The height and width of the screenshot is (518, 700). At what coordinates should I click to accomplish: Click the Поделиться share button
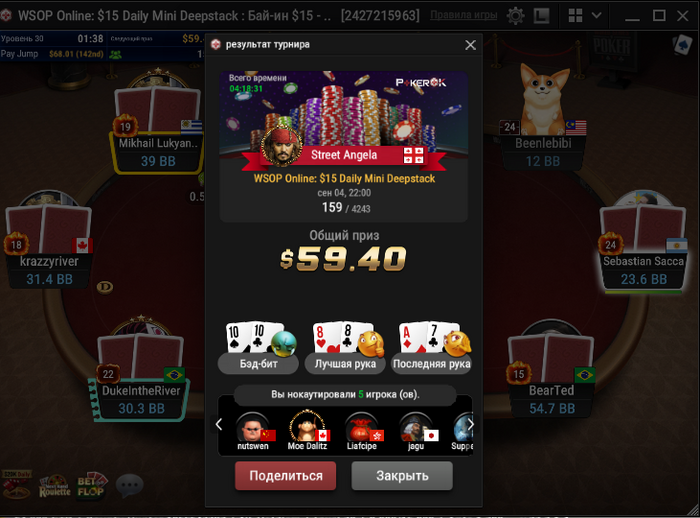286,476
